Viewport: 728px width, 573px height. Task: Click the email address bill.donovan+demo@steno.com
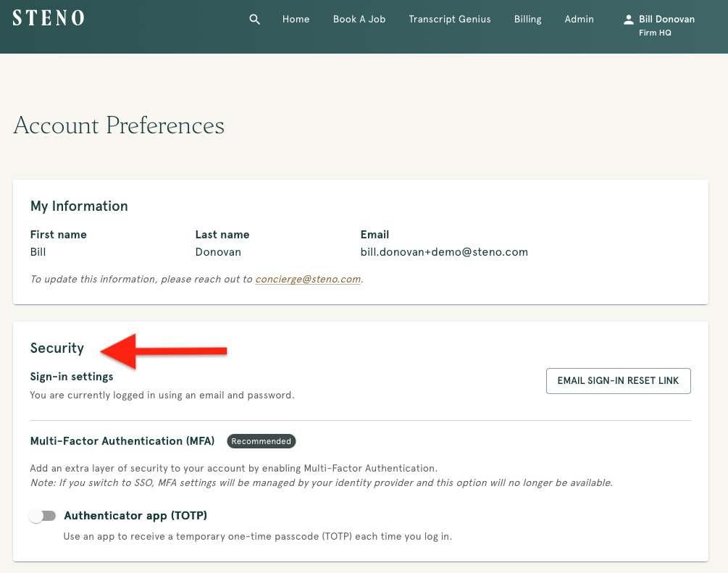point(444,251)
